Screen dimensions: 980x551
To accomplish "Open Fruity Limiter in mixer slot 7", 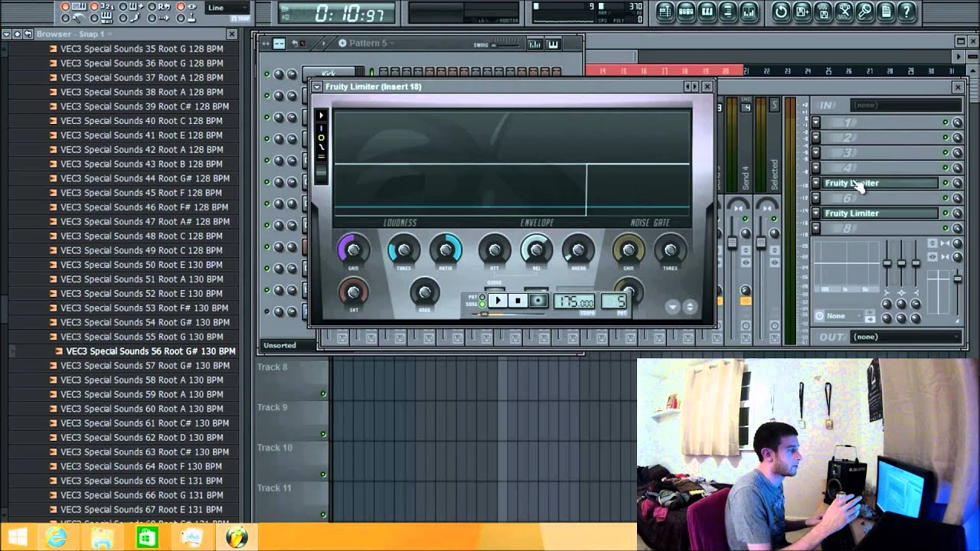I will point(880,214).
